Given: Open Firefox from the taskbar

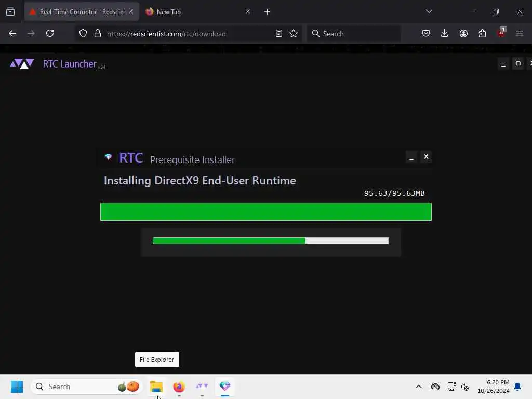Looking at the screenshot, I should [179, 387].
